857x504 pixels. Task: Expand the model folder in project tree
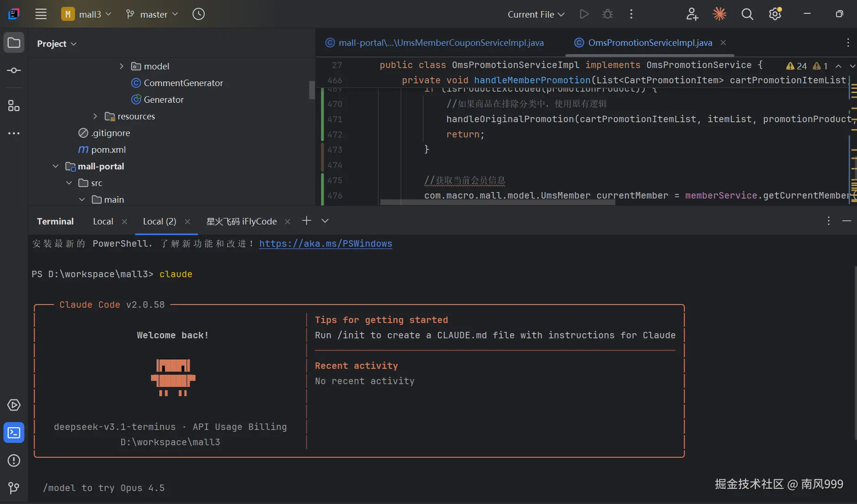(x=122, y=66)
